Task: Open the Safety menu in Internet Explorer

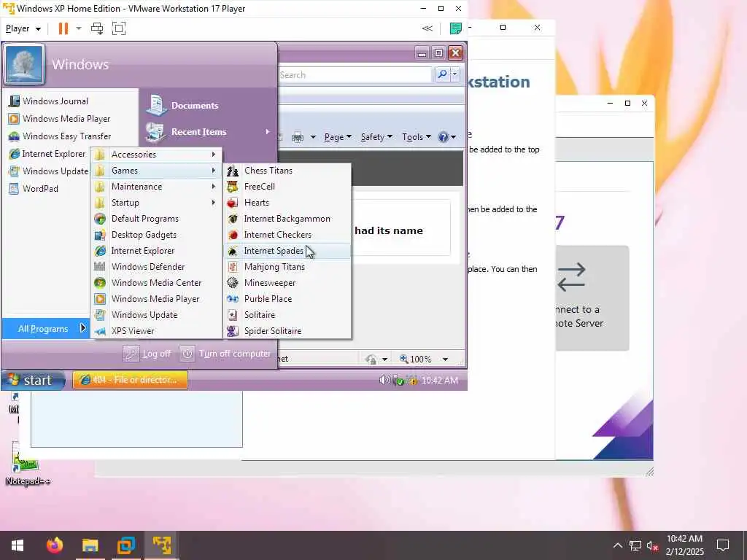Action: click(376, 137)
